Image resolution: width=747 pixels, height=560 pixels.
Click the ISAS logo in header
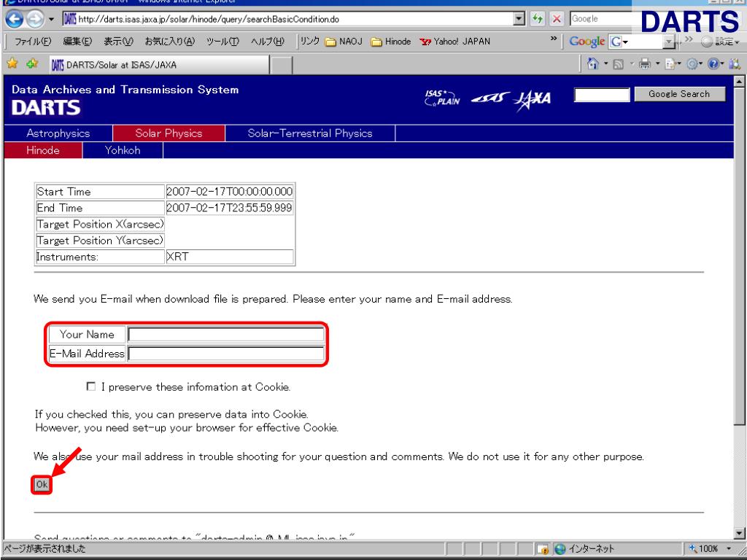[x=490, y=98]
